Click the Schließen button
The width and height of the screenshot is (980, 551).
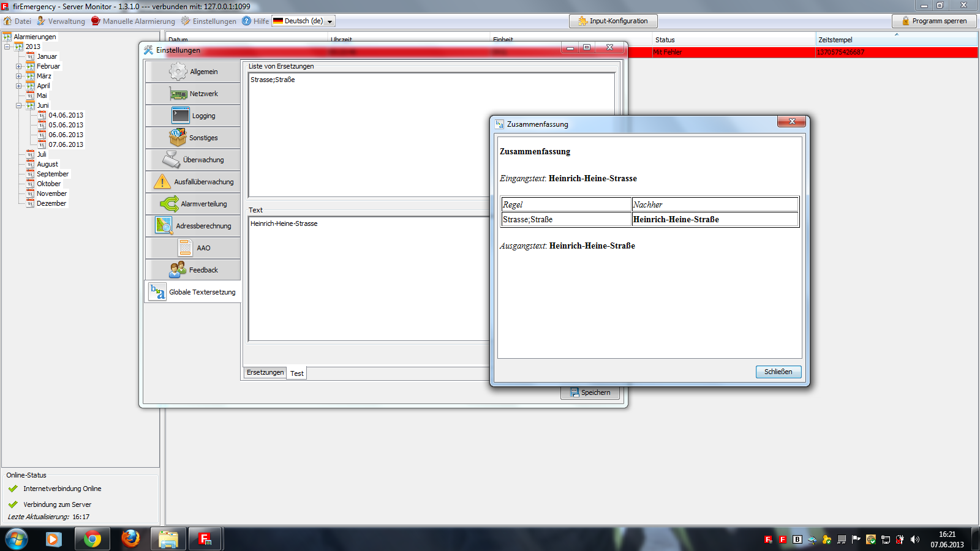(x=778, y=372)
